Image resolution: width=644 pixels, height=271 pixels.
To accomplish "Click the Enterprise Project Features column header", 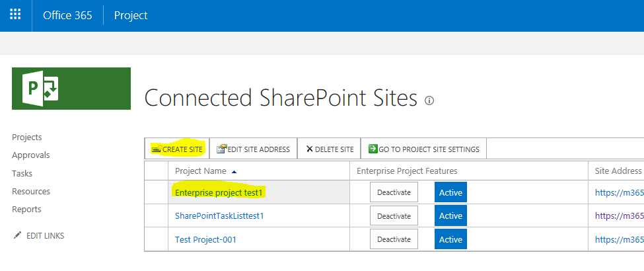I will pos(407,171).
